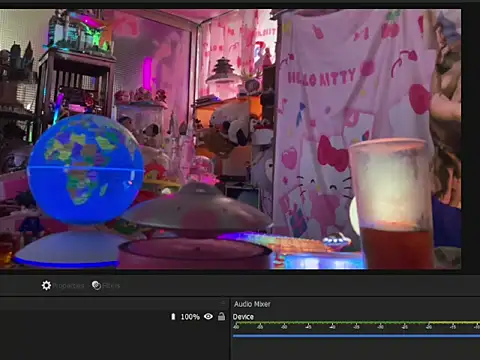Click the 100% battery level text
Image resolution: width=480 pixels, height=360 pixels.
[190, 317]
